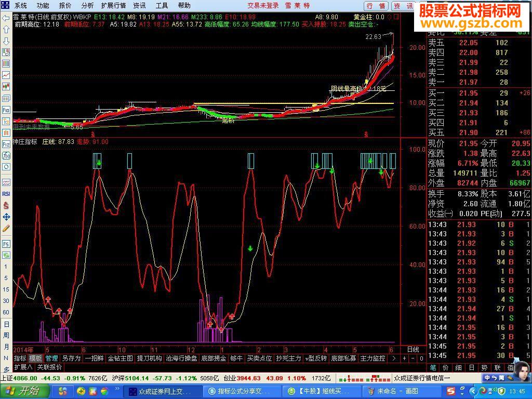Select the 5-minute period in the left toolbar
The height and width of the screenshot is (399, 532).
click(x=6, y=278)
